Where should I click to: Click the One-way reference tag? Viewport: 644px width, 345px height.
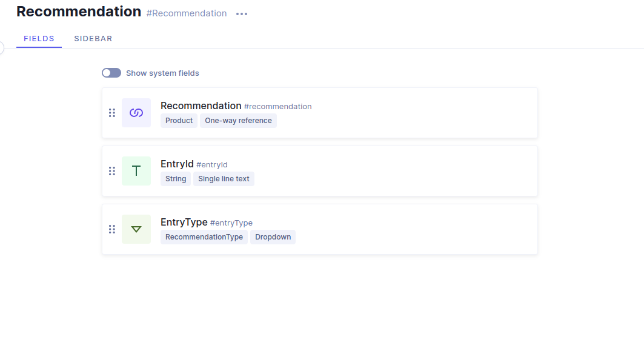(x=238, y=121)
